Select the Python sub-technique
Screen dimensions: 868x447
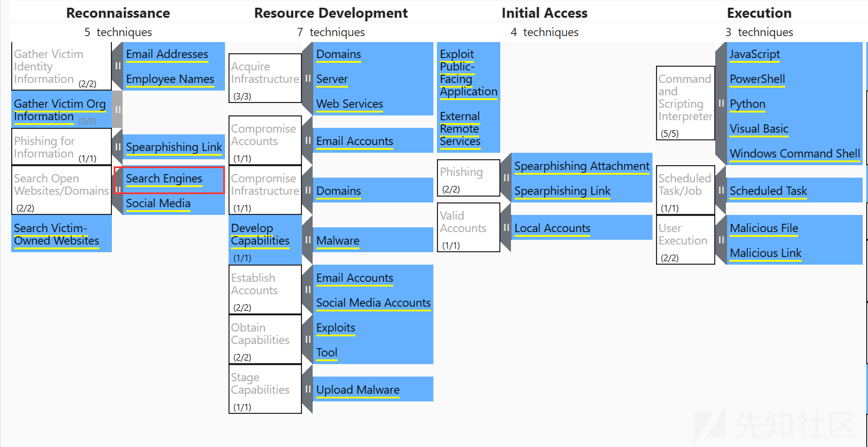point(795,104)
